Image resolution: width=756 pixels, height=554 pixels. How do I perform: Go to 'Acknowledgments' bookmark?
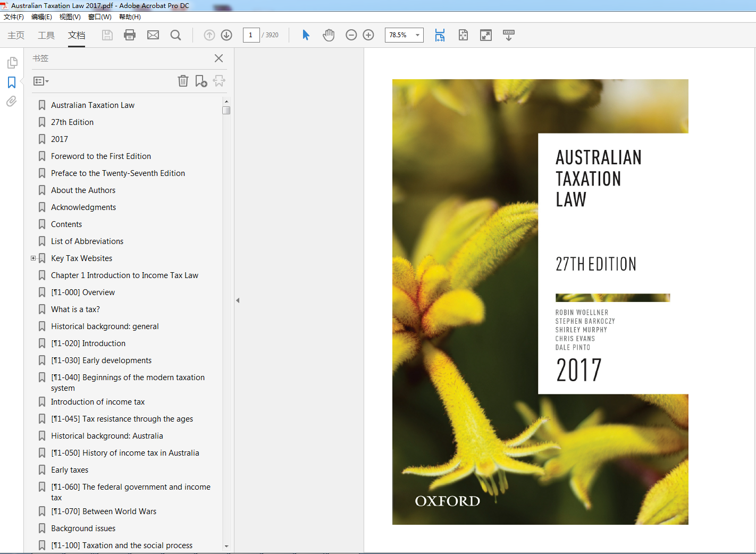click(83, 207)
